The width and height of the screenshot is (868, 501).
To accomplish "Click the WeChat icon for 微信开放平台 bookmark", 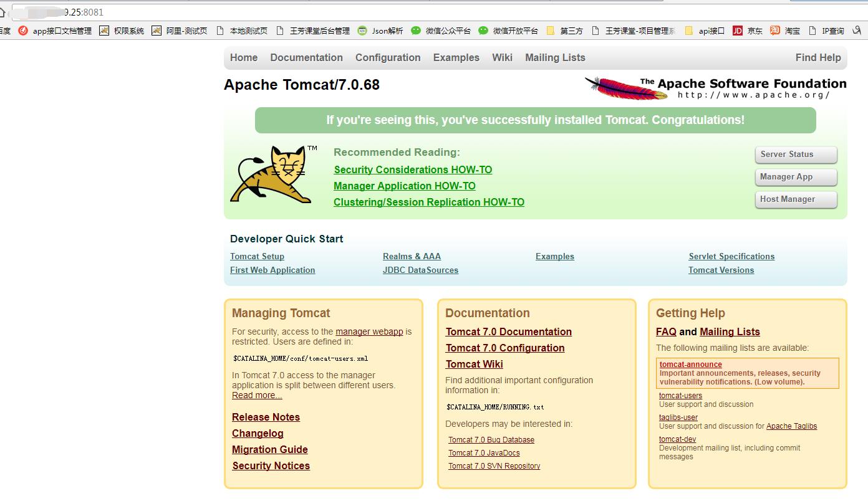I will pyautogui.click(x=483, y=31).
